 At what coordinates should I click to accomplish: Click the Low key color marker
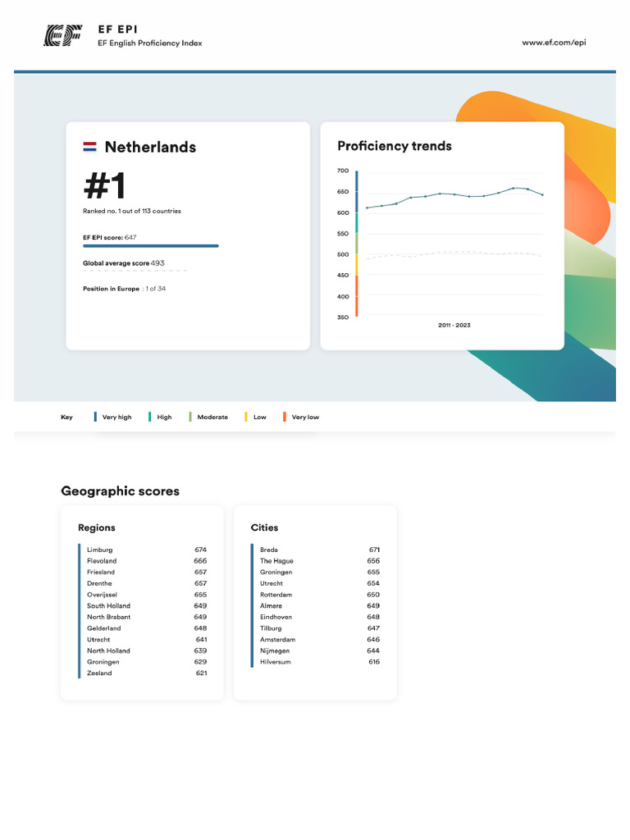[x=246, y=417]
